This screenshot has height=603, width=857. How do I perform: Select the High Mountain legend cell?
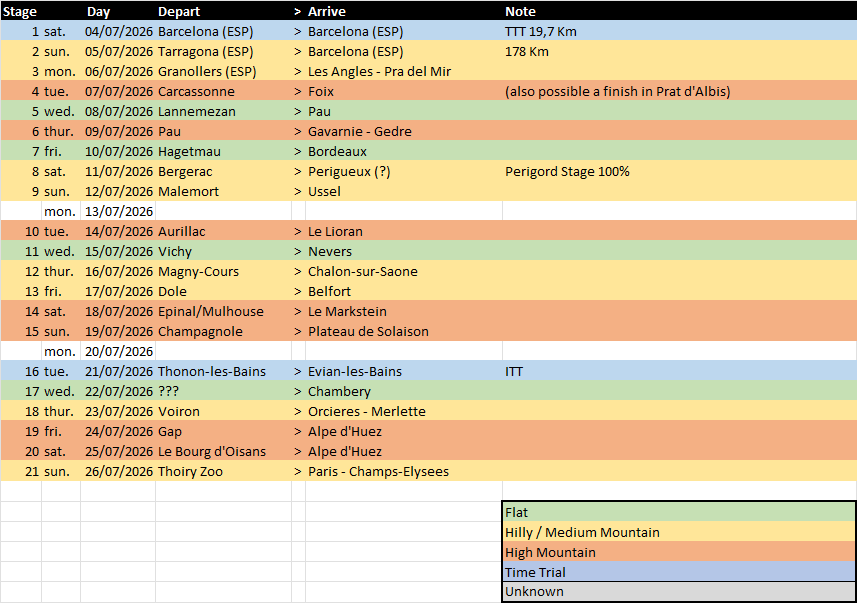tap(678, 552)
